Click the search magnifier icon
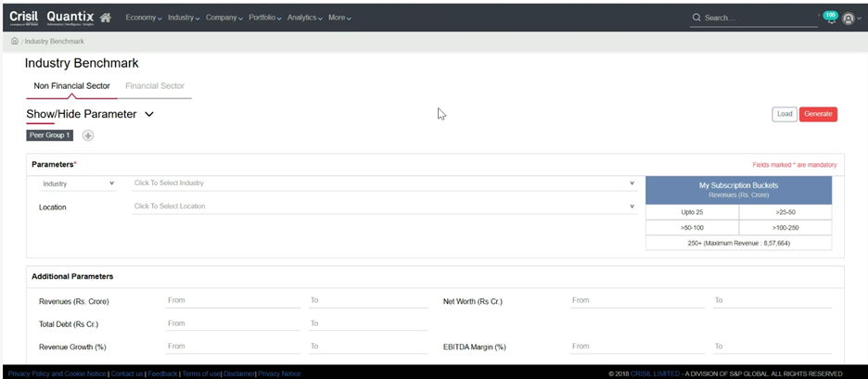 click(696, 18)
